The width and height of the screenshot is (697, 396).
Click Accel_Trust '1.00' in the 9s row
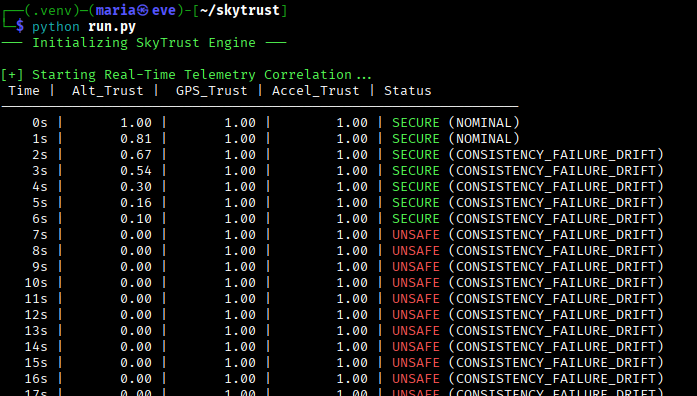[352, 267]
